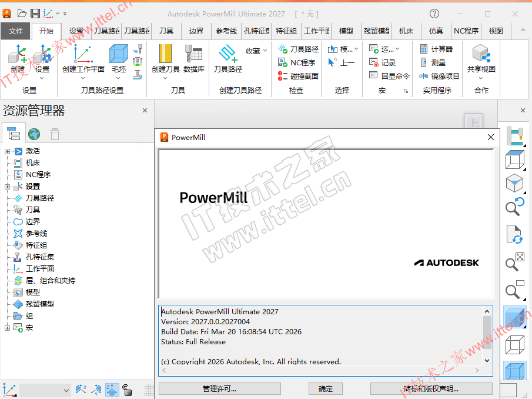
Task: Click the 记录 macro record button
Action: [382, 63]
